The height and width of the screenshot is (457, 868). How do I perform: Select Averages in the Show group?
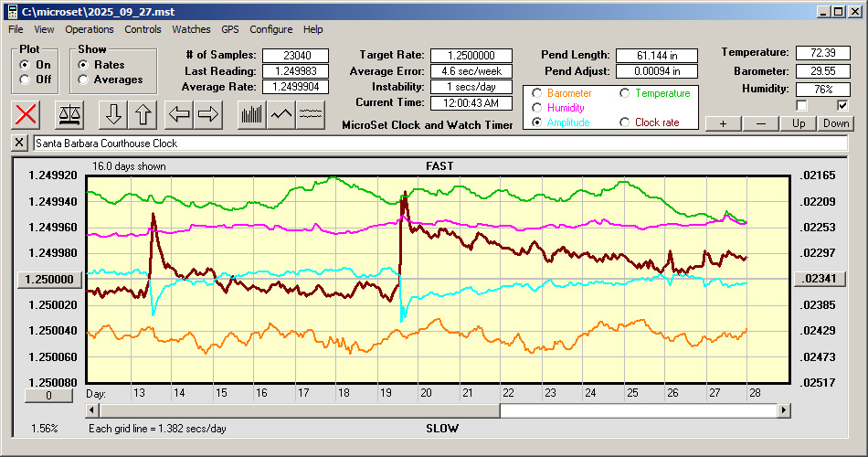[84, 80]
